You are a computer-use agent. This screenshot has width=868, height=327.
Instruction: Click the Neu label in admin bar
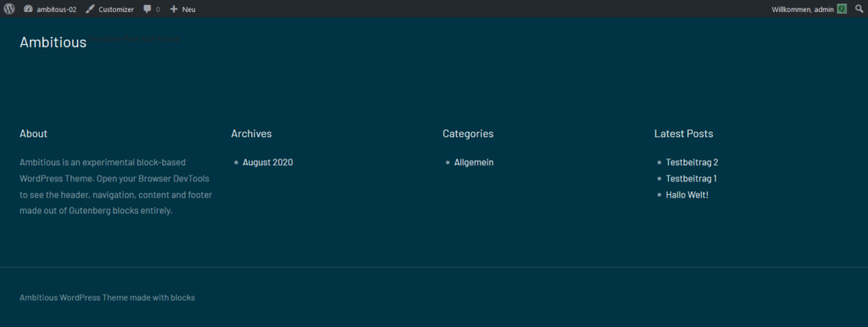[189, 9]
